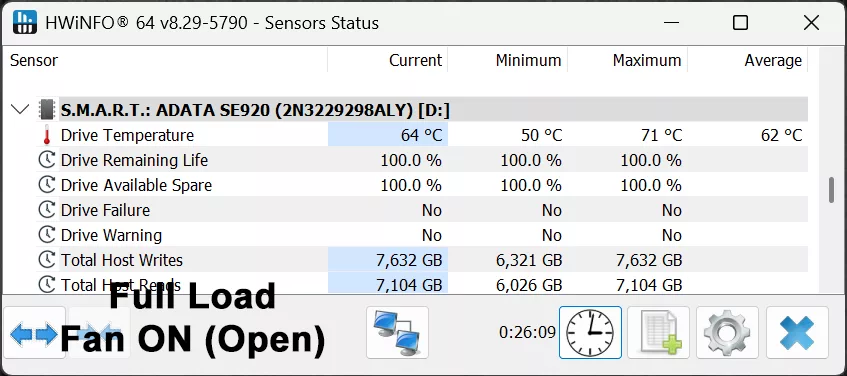Click the current 7,104 GB Total Host Reads value
Viewport: 847px width, 376px height.
409,285
